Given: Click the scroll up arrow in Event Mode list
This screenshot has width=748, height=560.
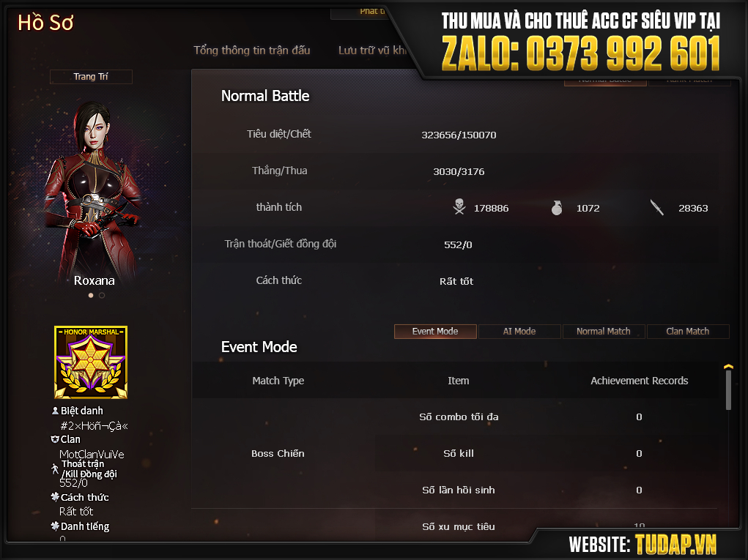Looking at the screenshot, I should click(728, 367).
